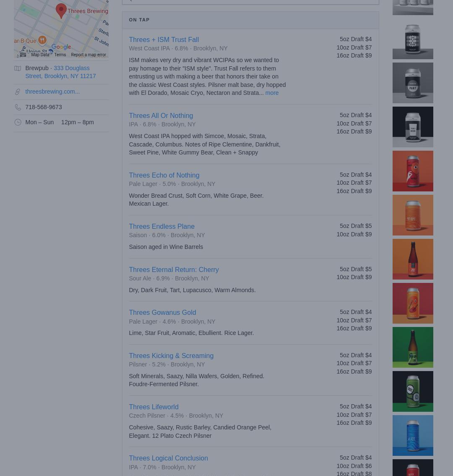Click the orange restaurant marker on map
453x476 pixels.
click(42, 40)
